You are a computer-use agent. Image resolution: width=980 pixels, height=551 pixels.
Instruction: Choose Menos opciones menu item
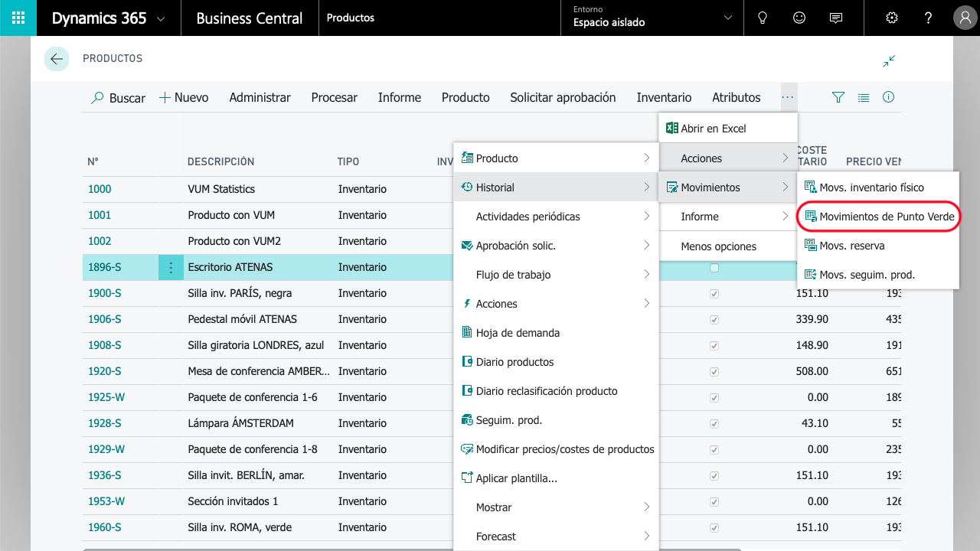[x=728, y=246]
